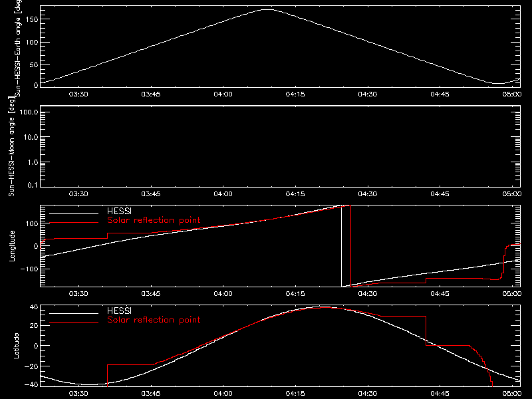Click the 100 tick on Longitude axis
The image size is (532, 399).
click(31, 223)
